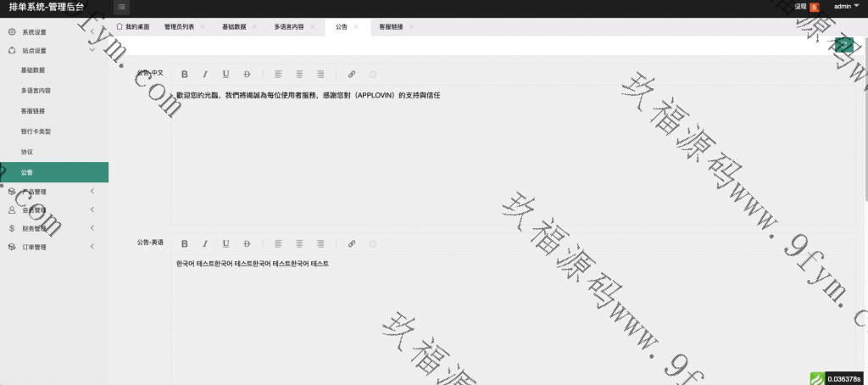868x385 pixels.
Task: Switch to the 我的桌面 tab
Action: coord(132,27)
